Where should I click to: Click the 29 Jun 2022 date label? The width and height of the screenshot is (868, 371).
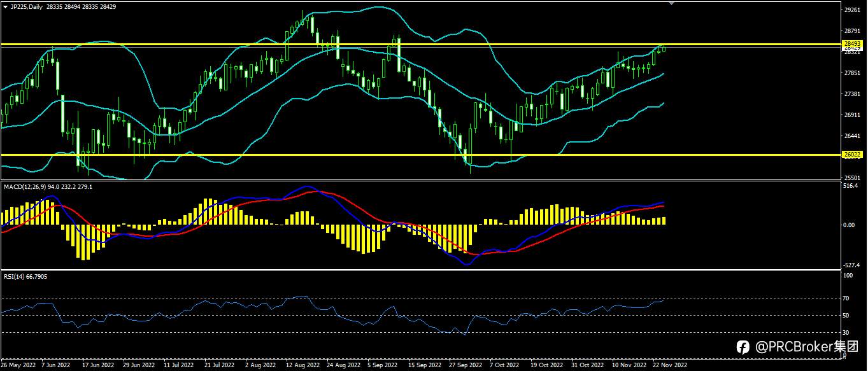coord(139,366)
